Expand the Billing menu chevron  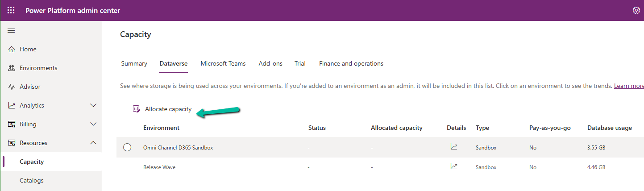pyautogui.click(x=93, y=124)
